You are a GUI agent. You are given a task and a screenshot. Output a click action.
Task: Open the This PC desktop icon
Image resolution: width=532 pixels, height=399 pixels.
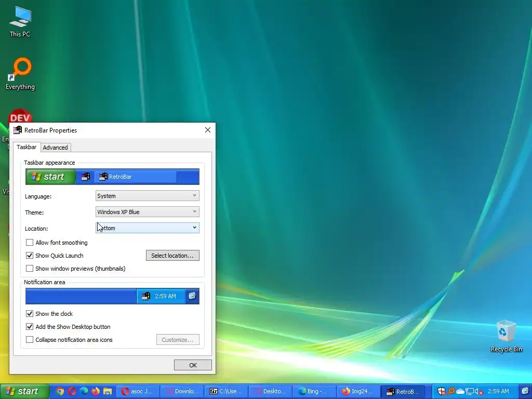click(x=20, y=22)
